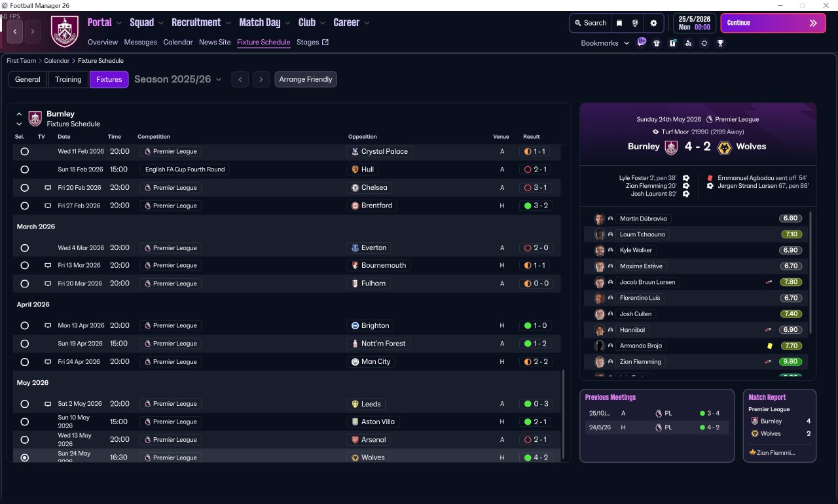Select the Crystal Palace fixture radio button

(x=25, y=151)
